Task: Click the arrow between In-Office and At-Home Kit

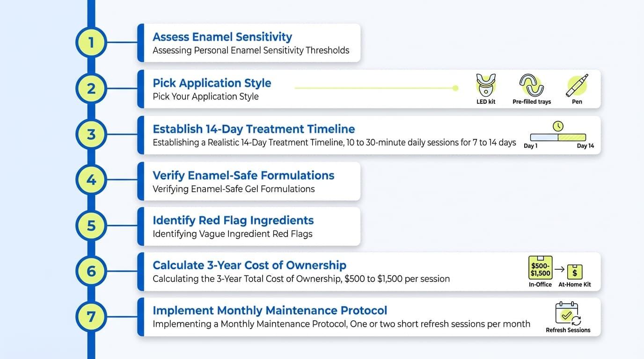Action: [x=559, y=269]
